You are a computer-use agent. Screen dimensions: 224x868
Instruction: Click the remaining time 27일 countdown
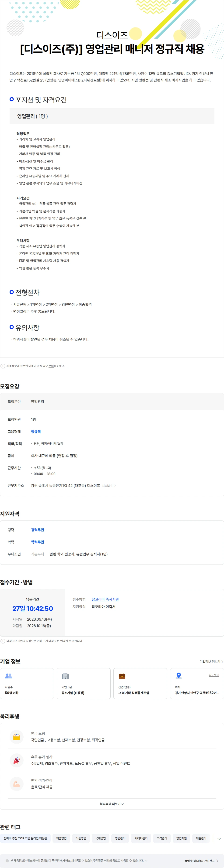click(x=33, y=609)
